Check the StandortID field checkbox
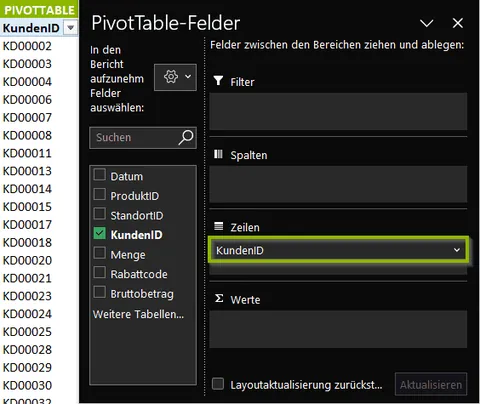Viewport: 480px width, 404px height. (x=100, y=214)
